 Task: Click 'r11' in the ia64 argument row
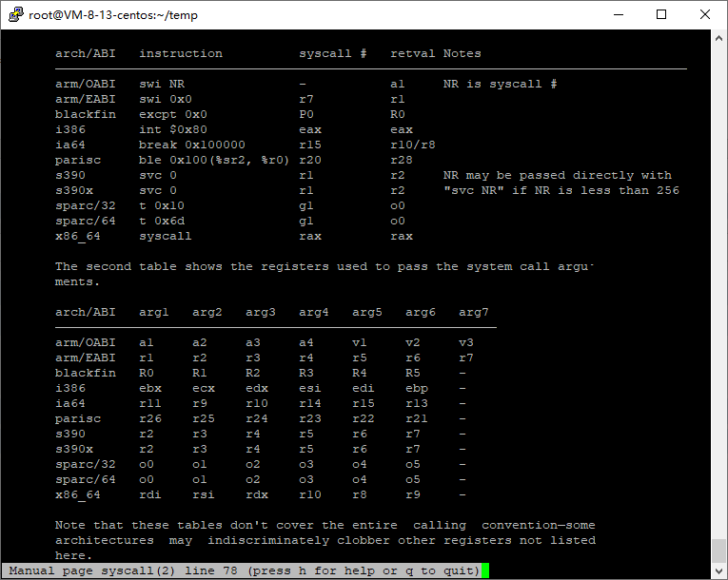150,404
